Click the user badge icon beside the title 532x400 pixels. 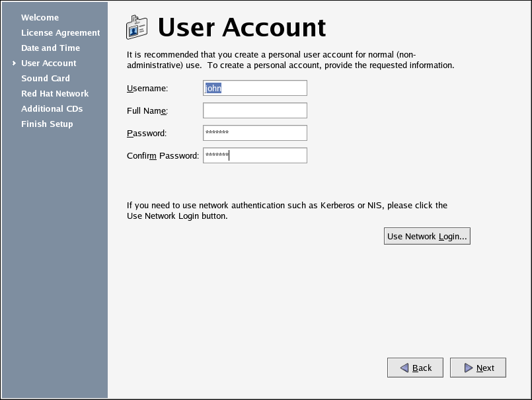(137, 27)
